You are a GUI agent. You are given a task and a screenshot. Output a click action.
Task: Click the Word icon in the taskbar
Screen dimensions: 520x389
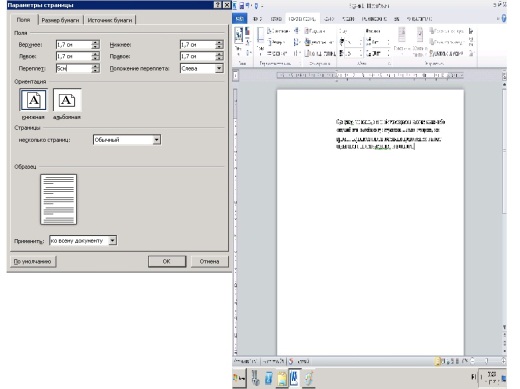tap(294, 378)
